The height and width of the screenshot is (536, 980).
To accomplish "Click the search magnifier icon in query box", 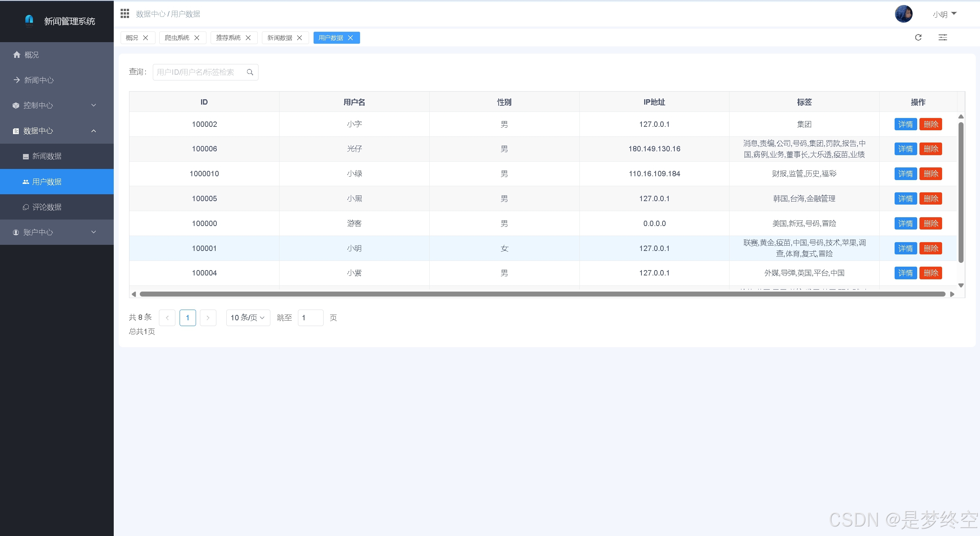I will (250, 72).
